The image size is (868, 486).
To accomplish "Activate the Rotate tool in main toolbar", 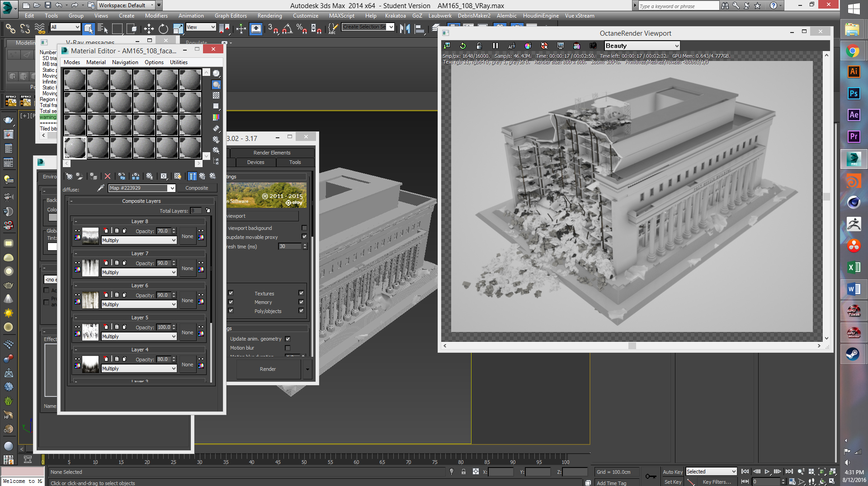I will (163, 29).
